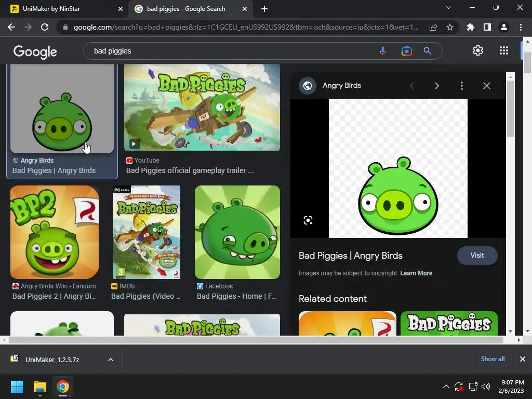This screenshot has width=532, height=399.
Task: Click the Visit button
Action: tap(477, 256)
